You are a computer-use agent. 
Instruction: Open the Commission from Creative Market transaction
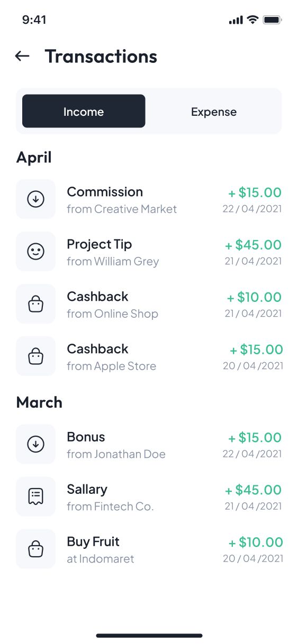(x=149, y=199)
